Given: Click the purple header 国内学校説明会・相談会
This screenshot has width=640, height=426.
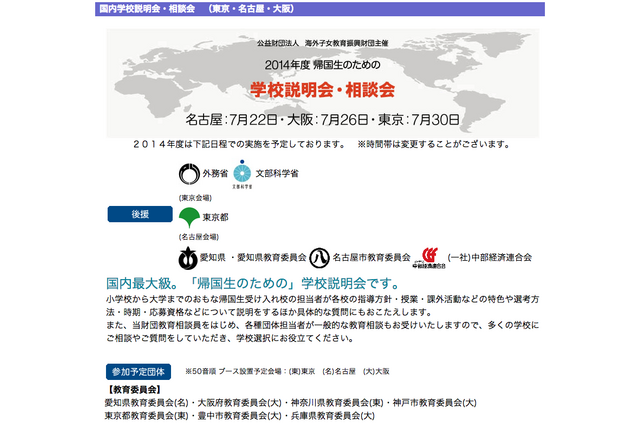Looking at the screenshot, I should coord(320,9).
